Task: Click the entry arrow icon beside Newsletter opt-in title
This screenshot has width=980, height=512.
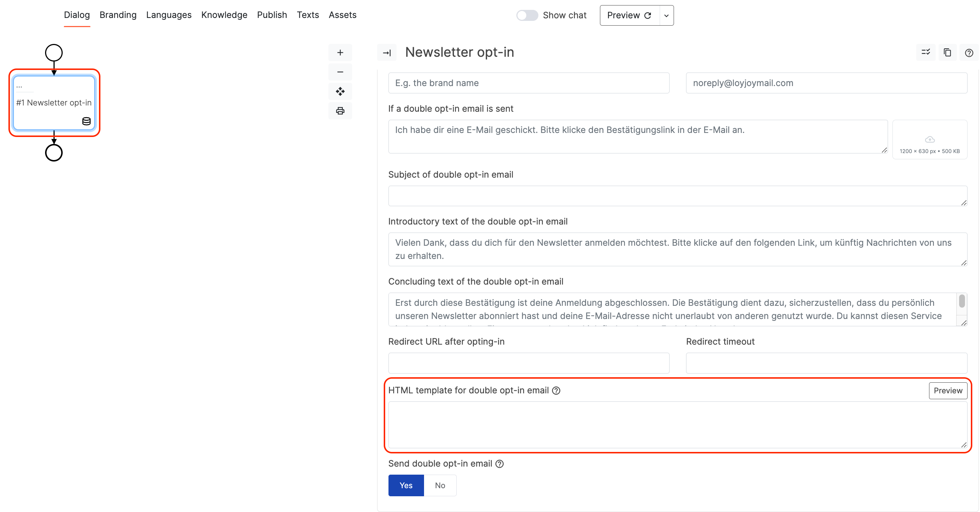Action: [386, 52]
